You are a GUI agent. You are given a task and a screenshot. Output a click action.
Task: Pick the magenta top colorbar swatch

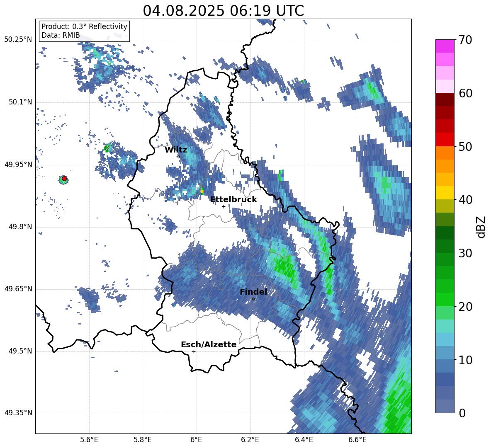(x=445, y=46)
